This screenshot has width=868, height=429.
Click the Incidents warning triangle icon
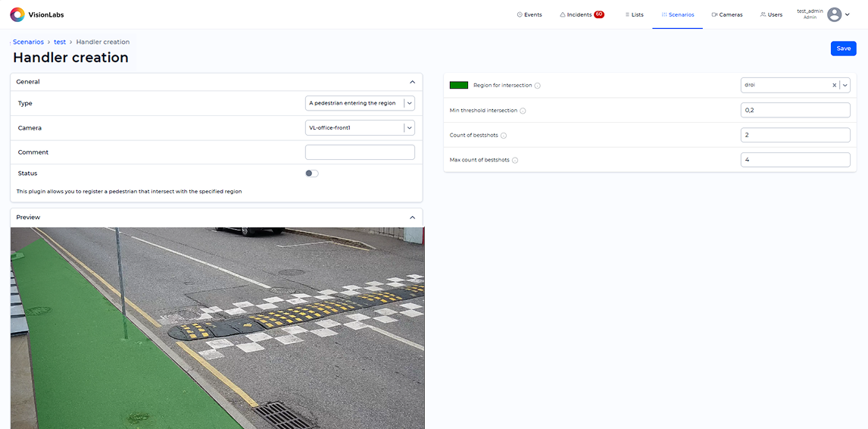(563, 14)
